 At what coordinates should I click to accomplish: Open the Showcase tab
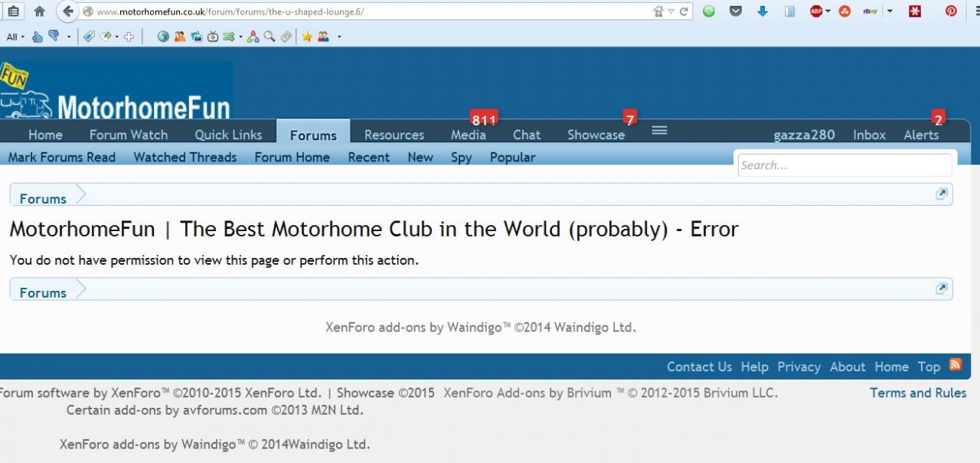(x=596, y=135)
